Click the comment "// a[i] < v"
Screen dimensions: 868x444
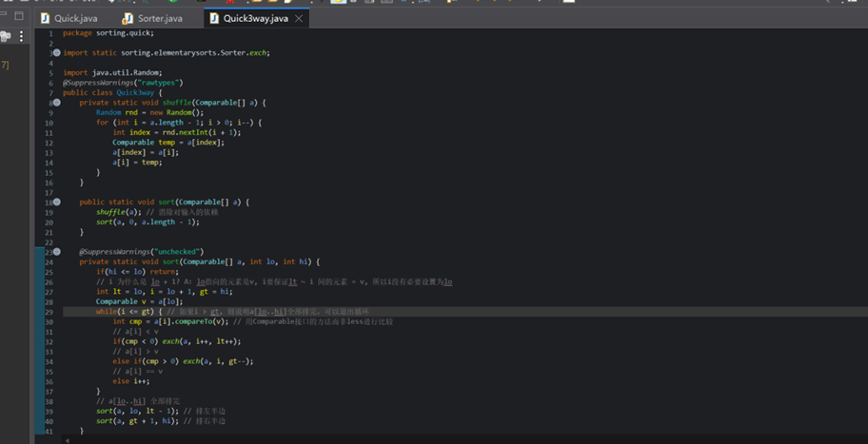135,332
